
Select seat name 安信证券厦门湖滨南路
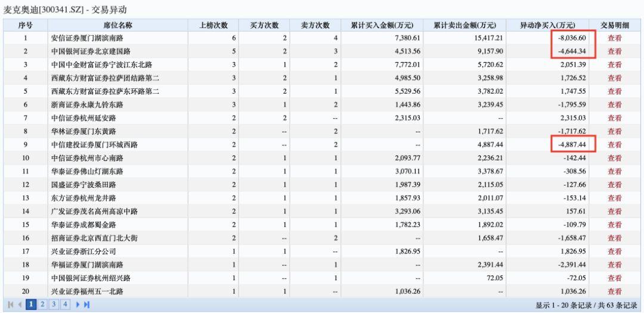[x=87, y=38]
